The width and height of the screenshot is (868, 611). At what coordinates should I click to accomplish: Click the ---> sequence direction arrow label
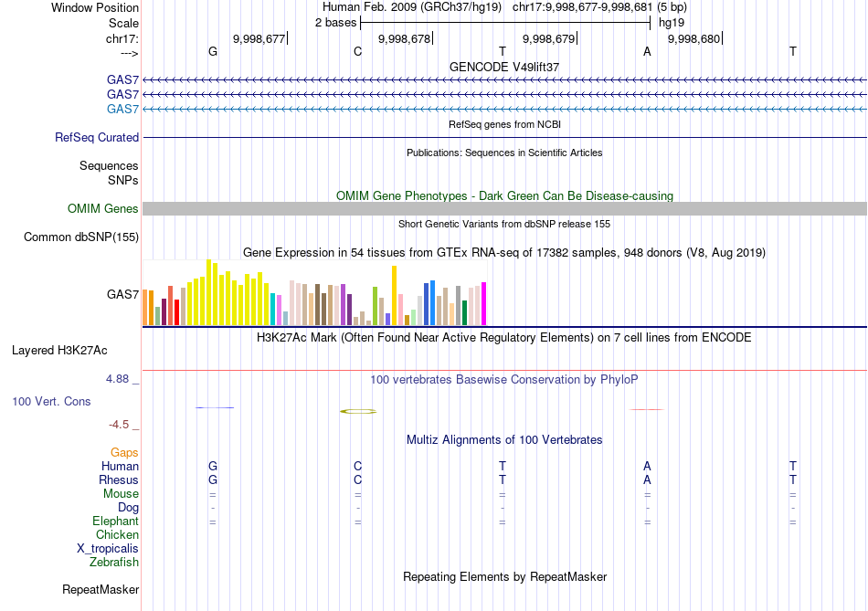pyautogui.click(x=129, y=53)
